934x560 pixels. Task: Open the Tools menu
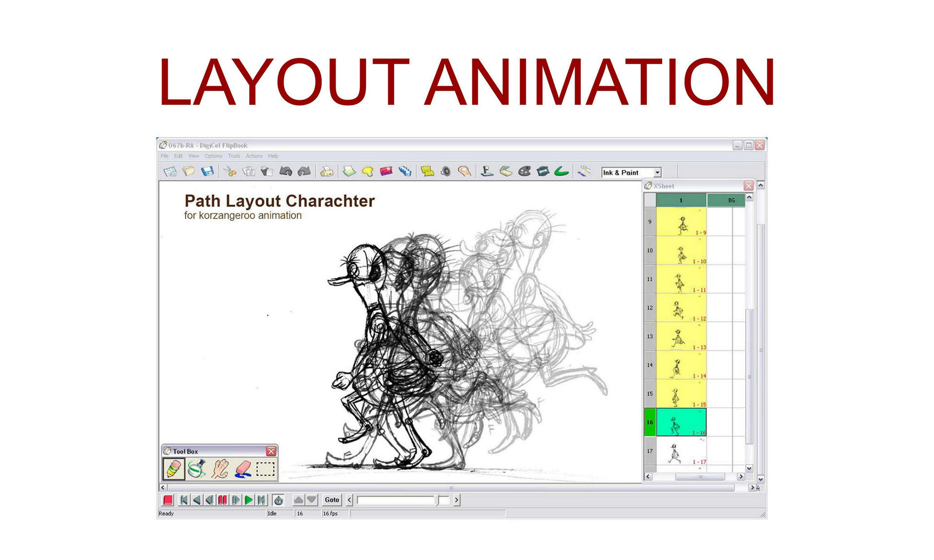pos(234,156)
